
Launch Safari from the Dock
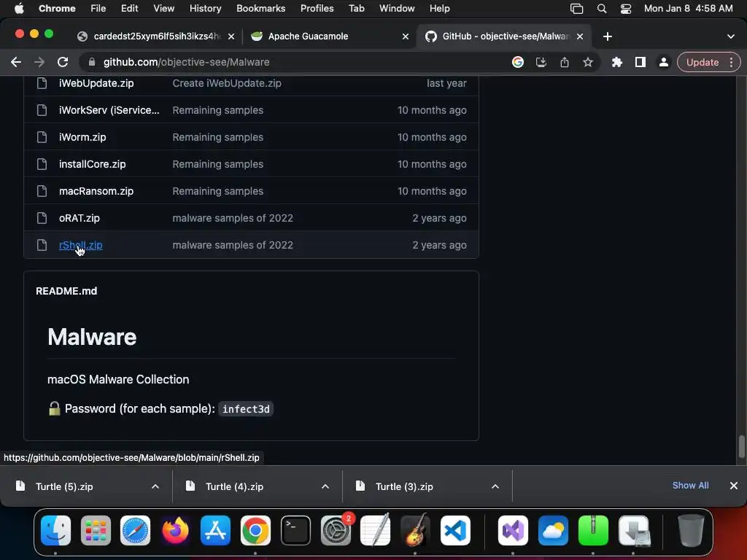tap(135, 531)
